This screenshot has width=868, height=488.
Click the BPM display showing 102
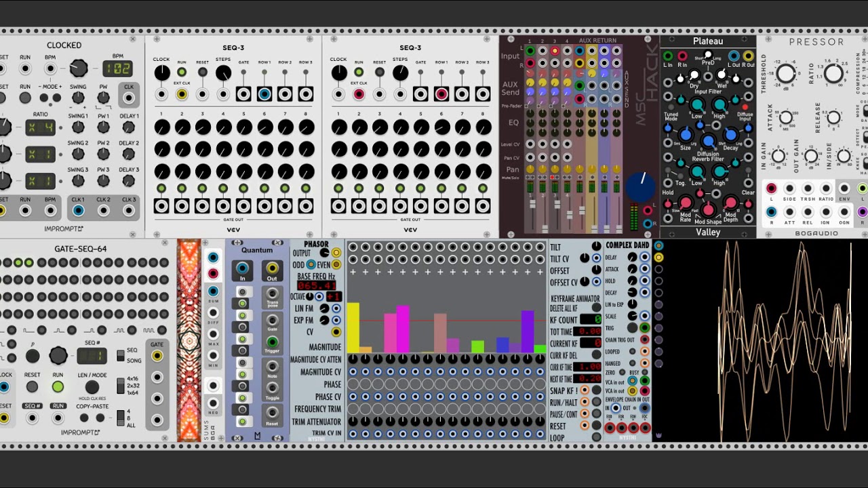point(117,68)
